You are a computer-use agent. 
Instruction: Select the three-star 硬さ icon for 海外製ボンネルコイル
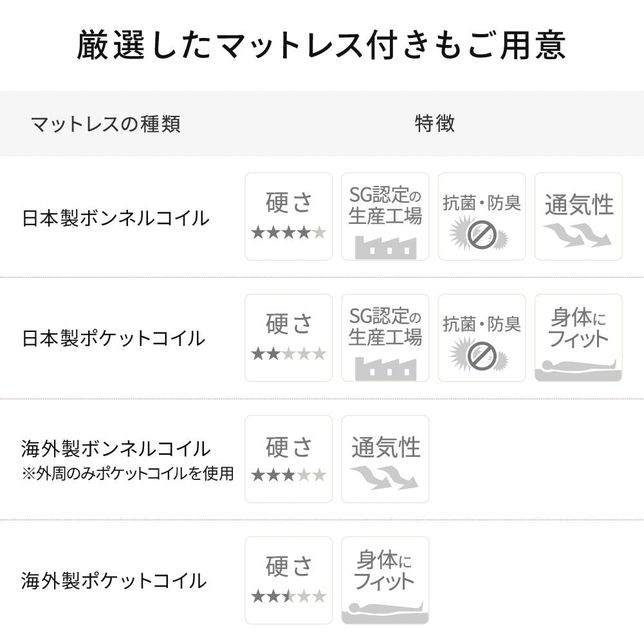point(288,459)
